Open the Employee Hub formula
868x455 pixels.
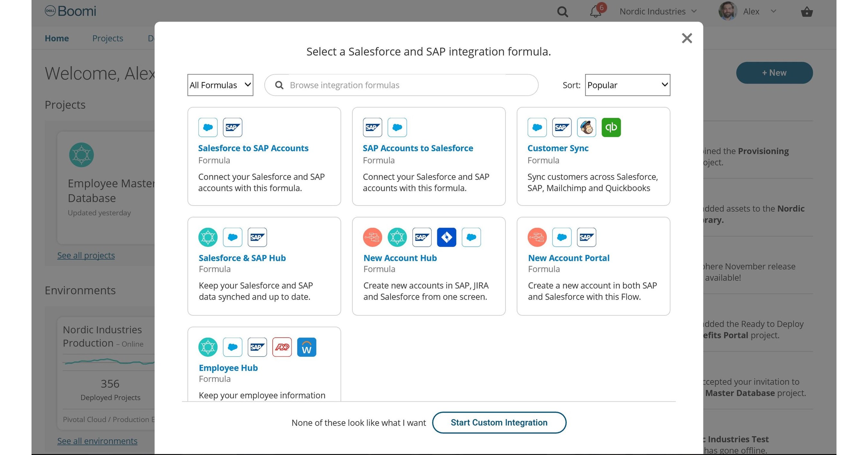(x=228, y=368)
